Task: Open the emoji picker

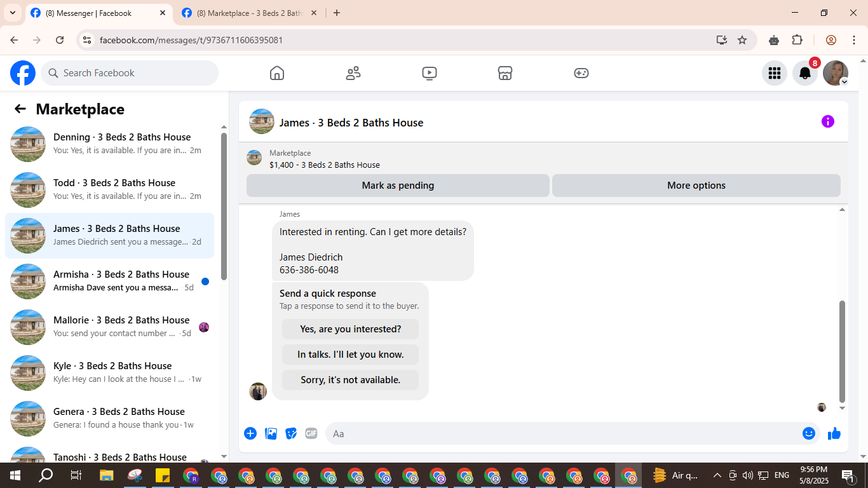Action: [x=809, y=433]
